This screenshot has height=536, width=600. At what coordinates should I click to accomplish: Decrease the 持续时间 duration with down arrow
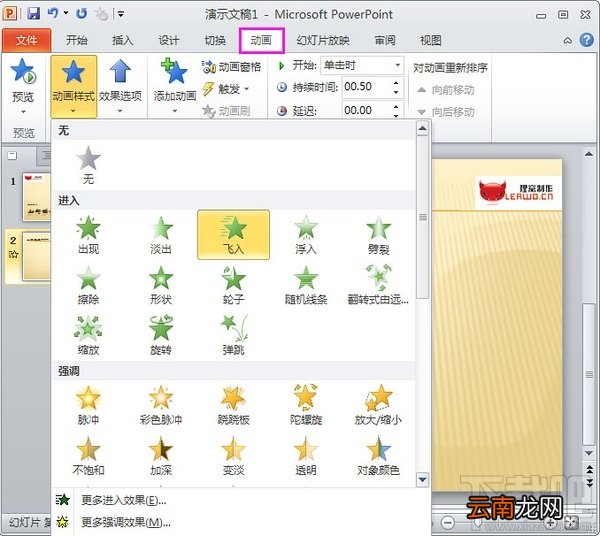396,92
